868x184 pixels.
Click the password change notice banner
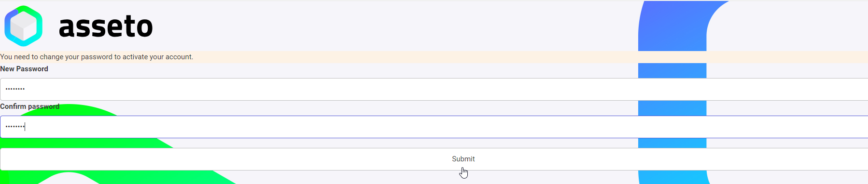pos(434,57)
